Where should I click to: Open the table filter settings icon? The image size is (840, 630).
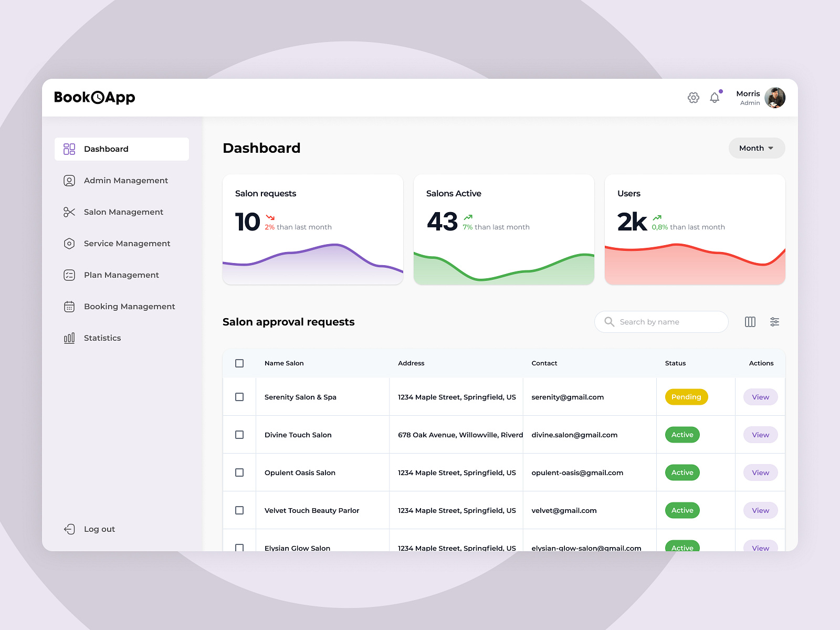tap(774, 322)
